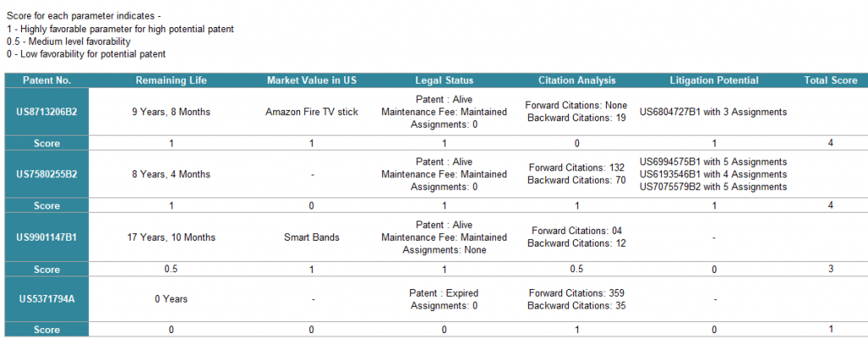Image resolution: width=868 pixels, height=339 pixels.
Task: Select Forward Citations: 132 cell
Action: tap(576, 167)
